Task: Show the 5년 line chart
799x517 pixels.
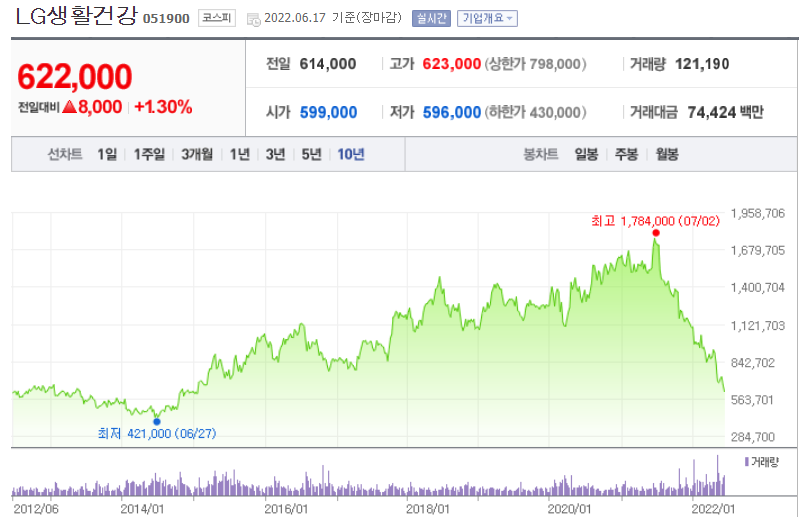Action: [311, 154]
